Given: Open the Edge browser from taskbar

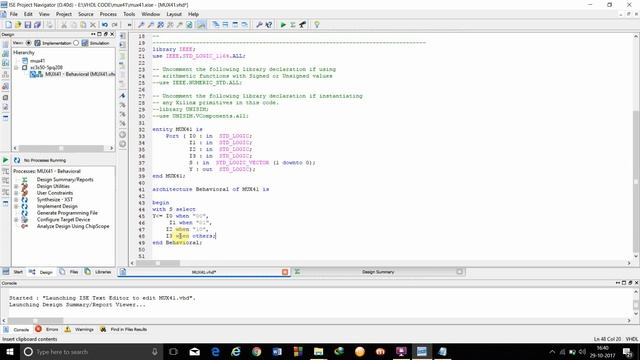Looking at the screenshot, I should click(216, 351).
